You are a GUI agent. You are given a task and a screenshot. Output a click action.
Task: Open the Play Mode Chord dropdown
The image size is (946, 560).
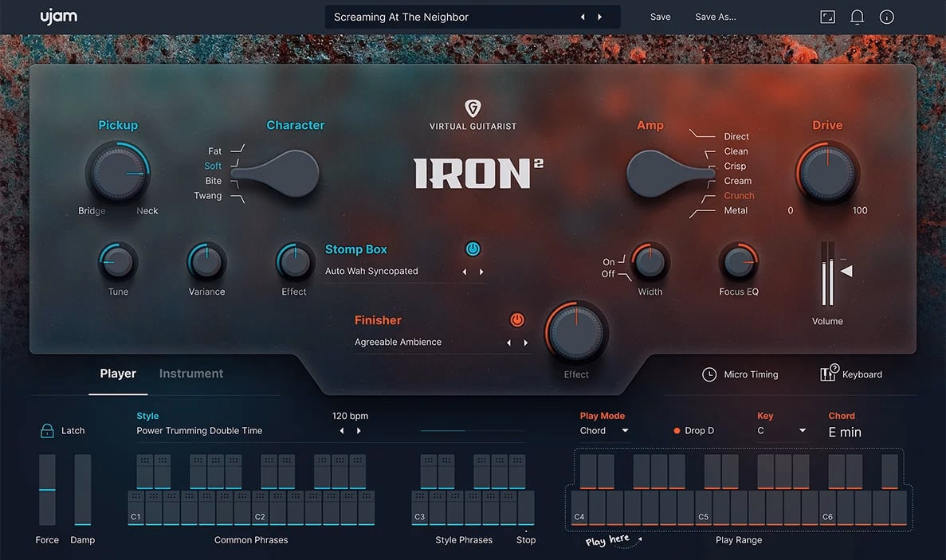pyautogui.click(x=605, y=430)
